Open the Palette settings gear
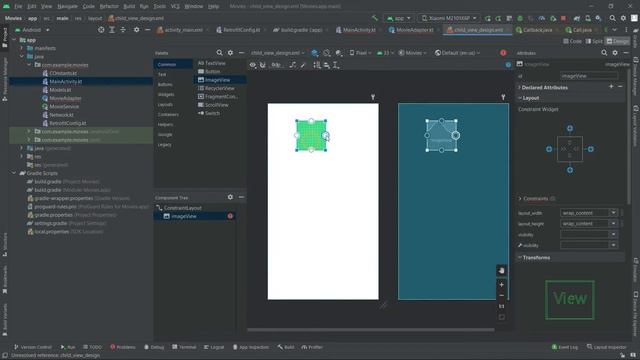This screenshot has width=640, height=360. [230, 53]
